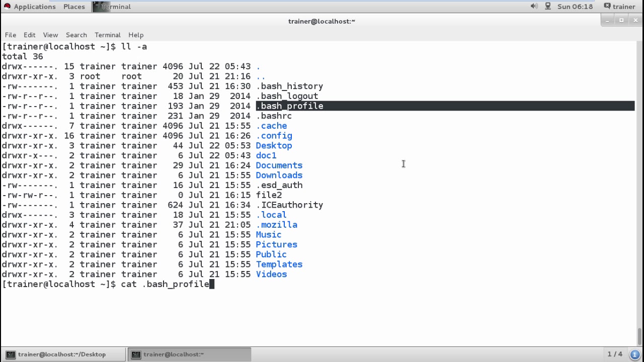Open the 1 / 4 workspace switcher
Viewport: 644px width, 362px height.
point(615,354)
